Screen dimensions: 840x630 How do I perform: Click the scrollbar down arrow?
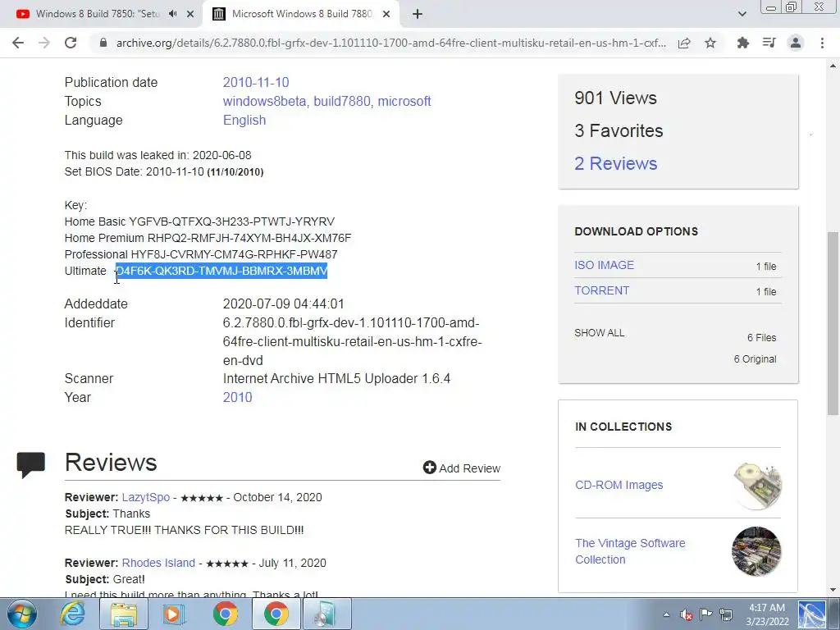tap(833, 590)
